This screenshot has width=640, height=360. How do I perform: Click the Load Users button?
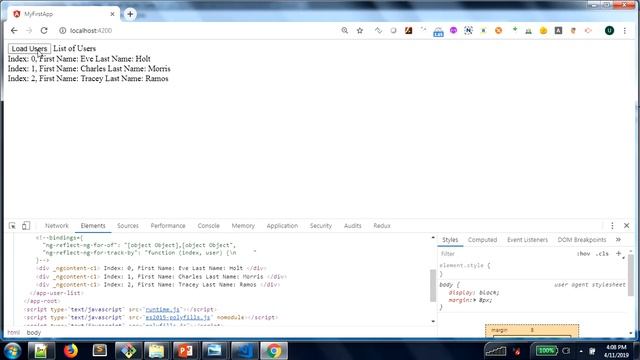tap(29, 49)
